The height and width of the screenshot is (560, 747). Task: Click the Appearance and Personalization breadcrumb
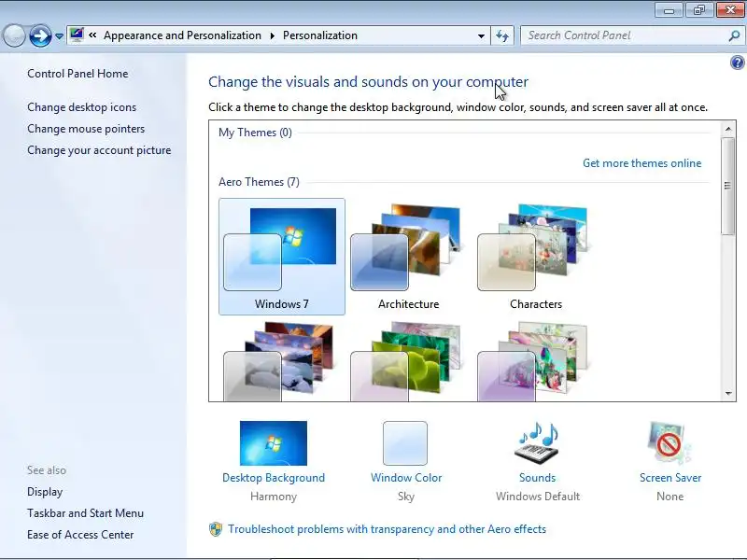pyautogui.click(x=182, y=35)
